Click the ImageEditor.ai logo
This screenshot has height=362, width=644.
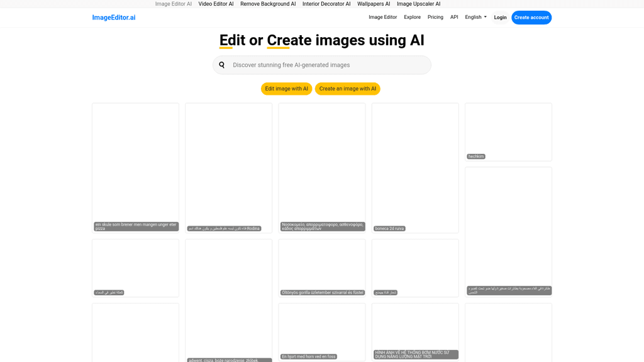(113, 17)
